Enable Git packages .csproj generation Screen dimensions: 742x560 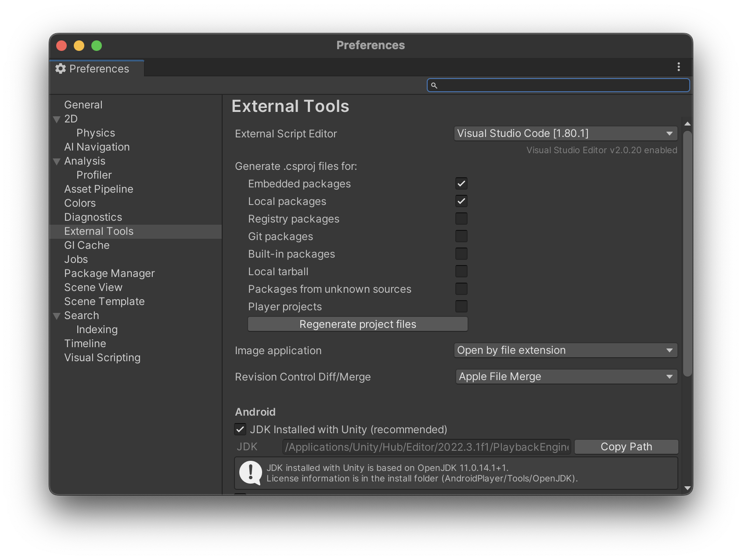point(461,236)
